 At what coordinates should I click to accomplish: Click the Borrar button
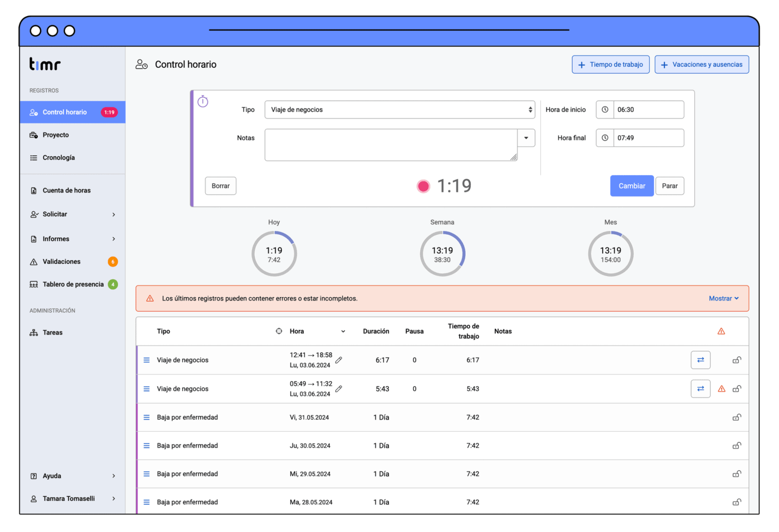(220, 186)
